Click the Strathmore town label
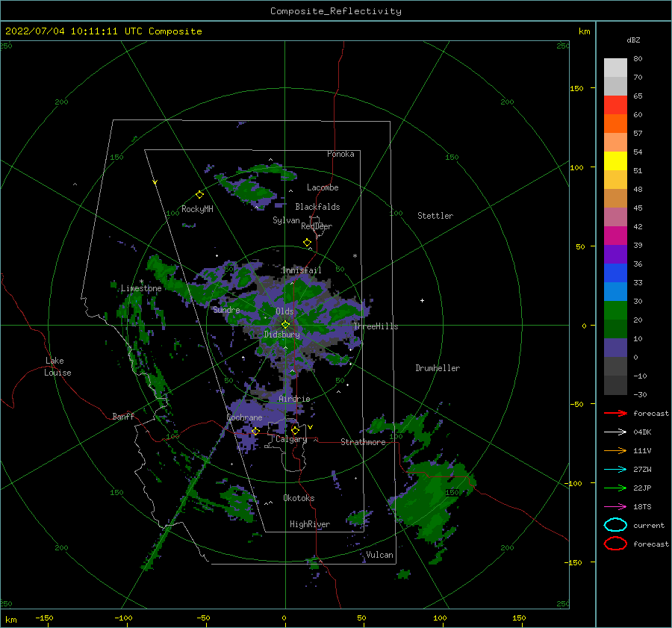Screen dimensions: 672x628 [363, 442]
